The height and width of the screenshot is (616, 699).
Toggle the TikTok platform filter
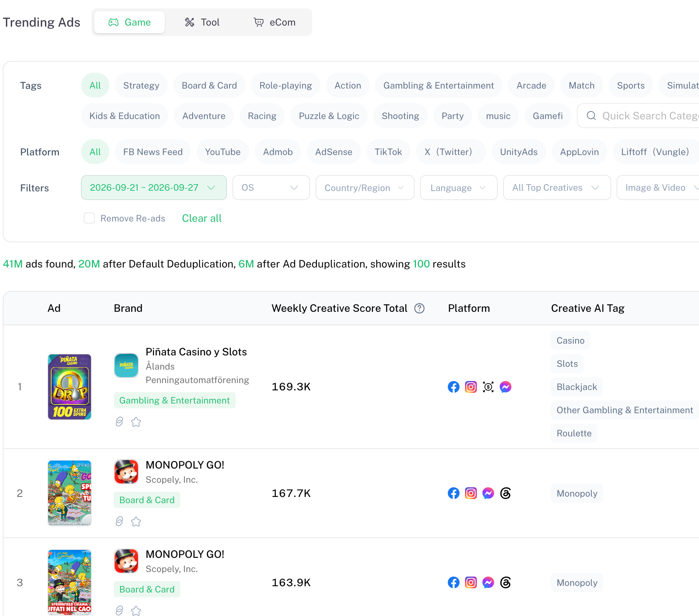pos(388,152)
